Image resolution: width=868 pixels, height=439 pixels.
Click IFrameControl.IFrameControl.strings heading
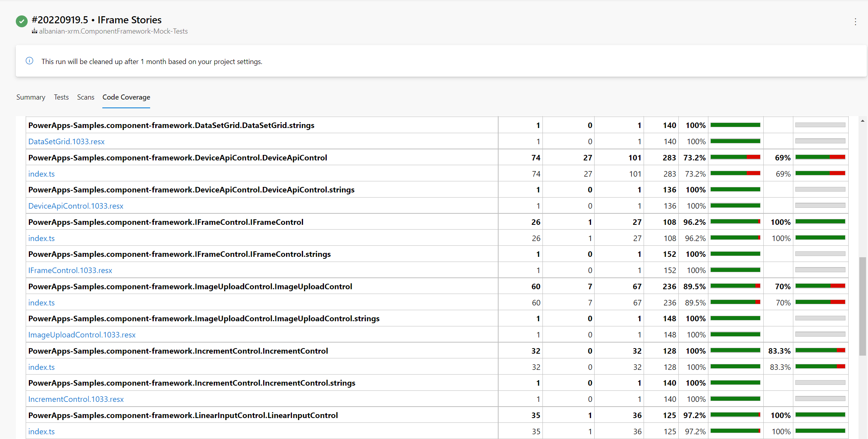180,254
